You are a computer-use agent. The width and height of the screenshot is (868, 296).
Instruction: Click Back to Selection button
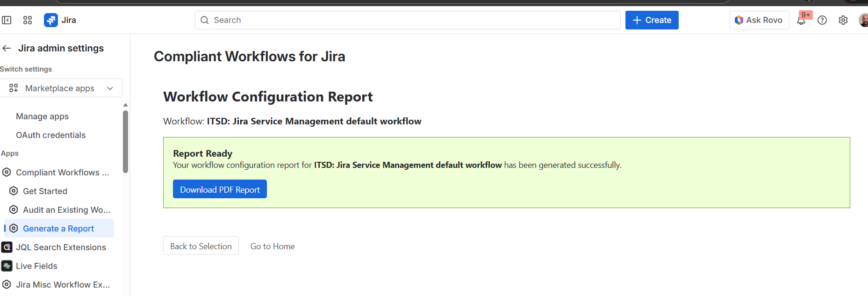(x=201, y=245)
